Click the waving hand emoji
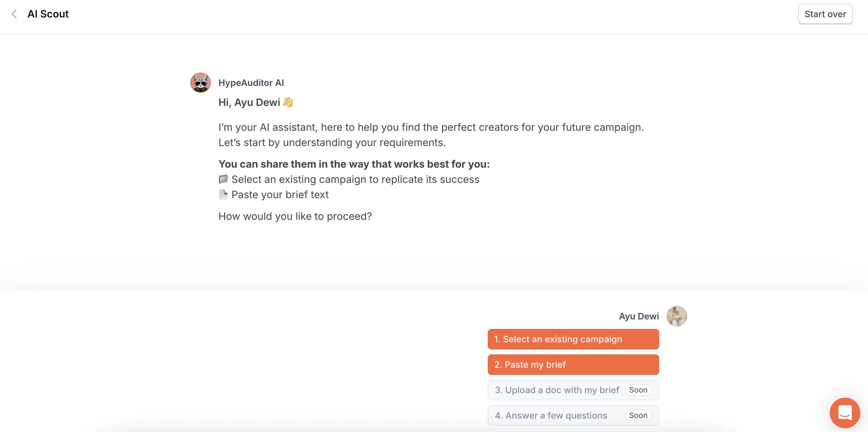Viewport: 868px width, 432px height. [x=288, y=102]
